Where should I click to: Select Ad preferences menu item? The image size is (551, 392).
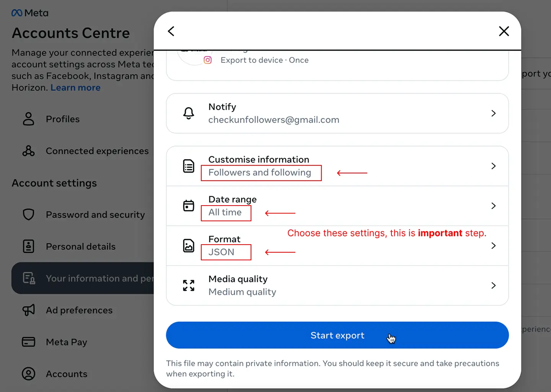coord(79,310)
